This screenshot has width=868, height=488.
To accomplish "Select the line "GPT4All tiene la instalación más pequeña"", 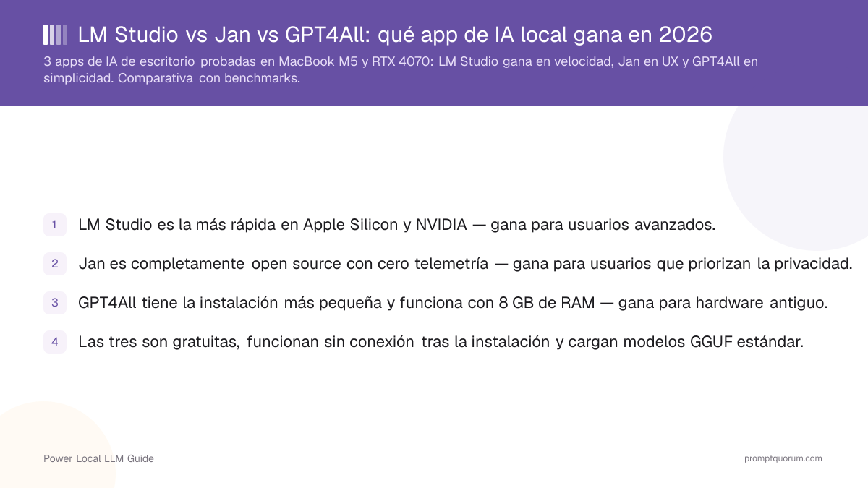I will pos(453,303).
